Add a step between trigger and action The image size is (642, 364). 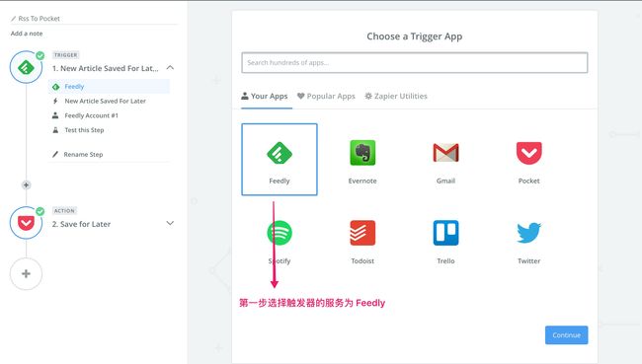point(27,184)
